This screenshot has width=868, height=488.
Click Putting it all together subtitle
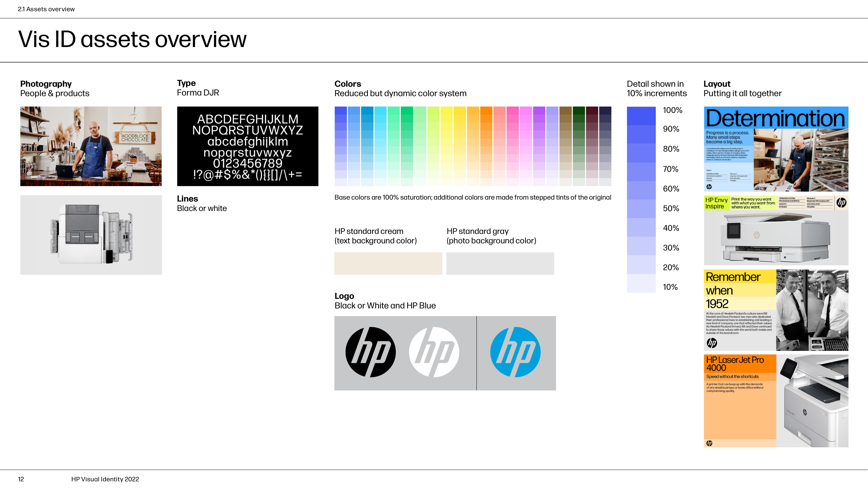click(x=742, y=93)
